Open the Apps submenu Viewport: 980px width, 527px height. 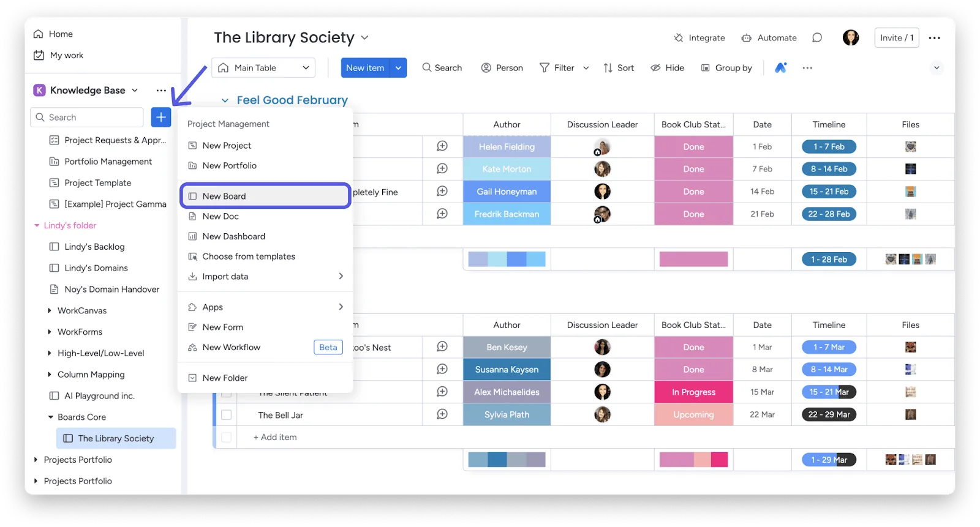[x=266, y=307]
